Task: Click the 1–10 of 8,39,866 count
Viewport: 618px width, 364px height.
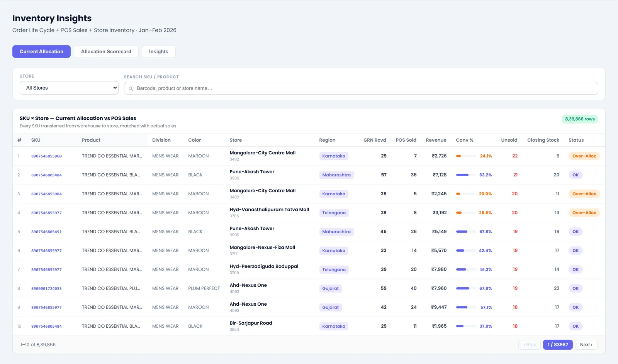Action: pos(38,345)
